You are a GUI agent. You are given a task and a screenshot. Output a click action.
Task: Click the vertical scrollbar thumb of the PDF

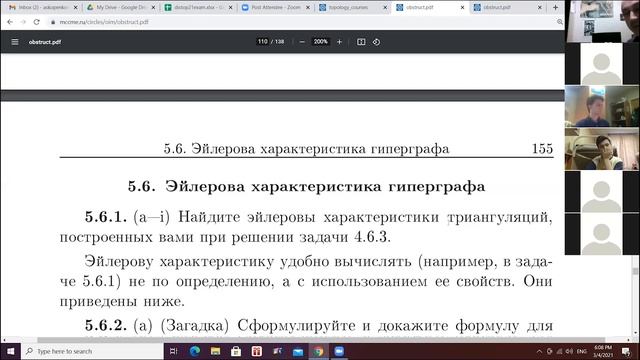635,271
